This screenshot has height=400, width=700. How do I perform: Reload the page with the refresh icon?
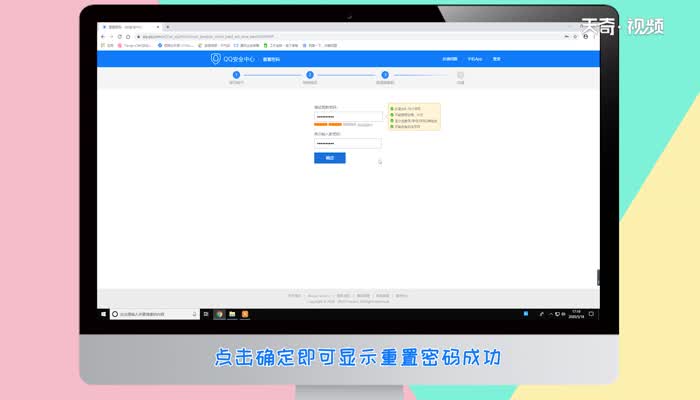(120, 37)
